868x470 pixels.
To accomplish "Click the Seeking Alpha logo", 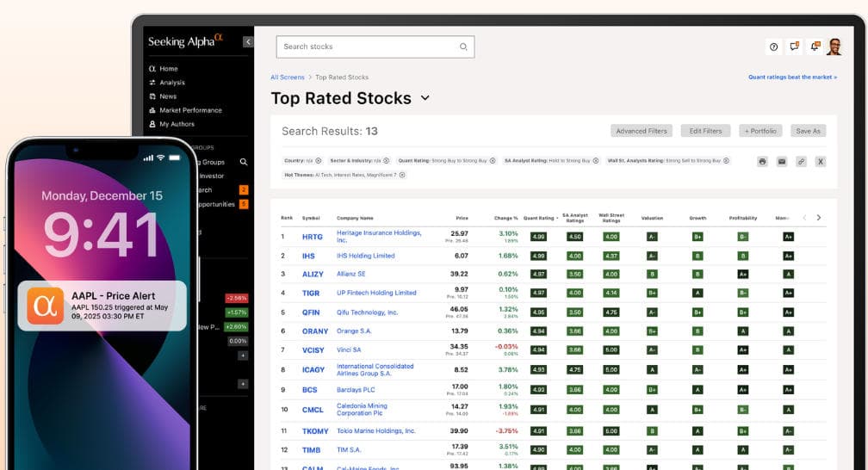I will (x=185, y=41).
